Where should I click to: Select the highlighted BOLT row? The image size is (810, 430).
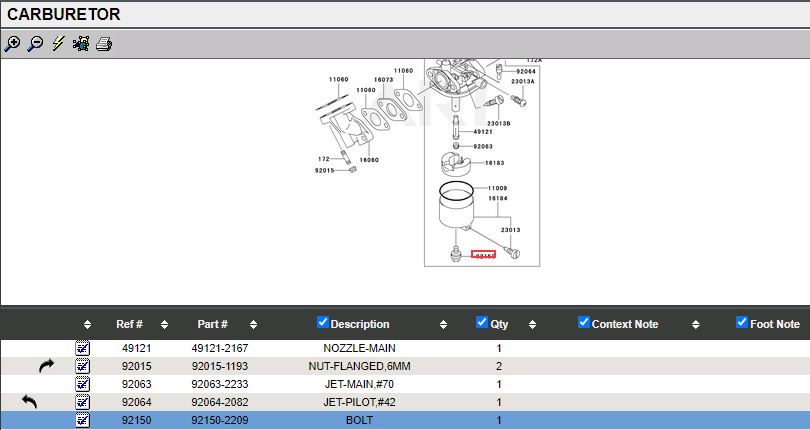pos(359,420)
